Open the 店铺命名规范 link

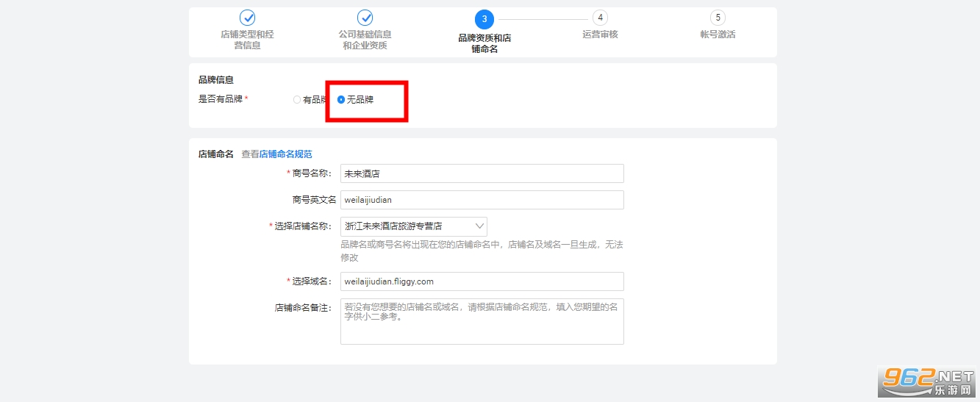click(x=285, y=154)
